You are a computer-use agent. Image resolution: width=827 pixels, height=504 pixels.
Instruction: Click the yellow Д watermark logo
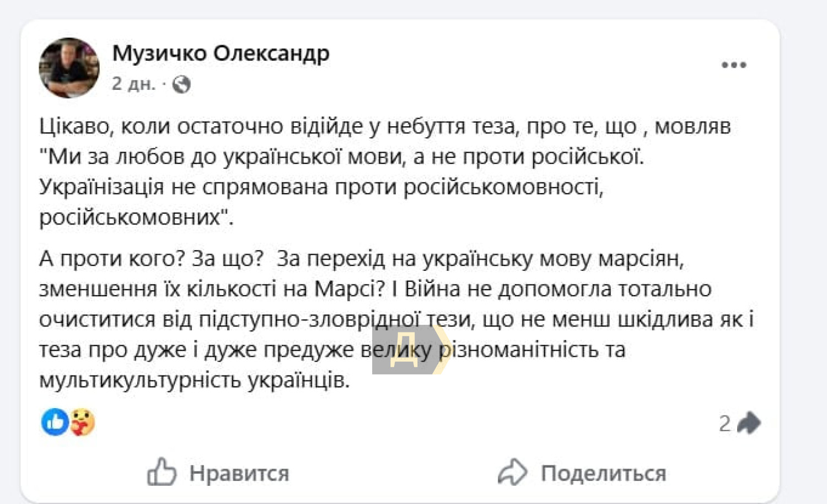click(x=405, y=350)
